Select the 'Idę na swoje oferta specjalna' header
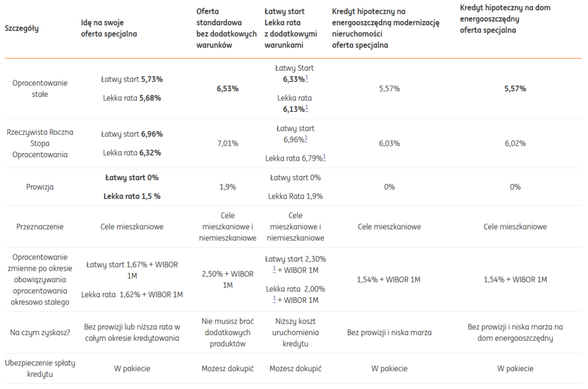Screen dimensions: 588x389 (x=109, y=29)
